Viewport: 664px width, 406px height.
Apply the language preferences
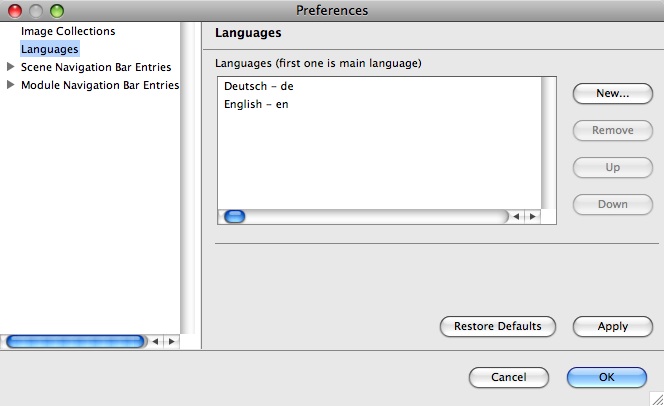click(613, 326)
